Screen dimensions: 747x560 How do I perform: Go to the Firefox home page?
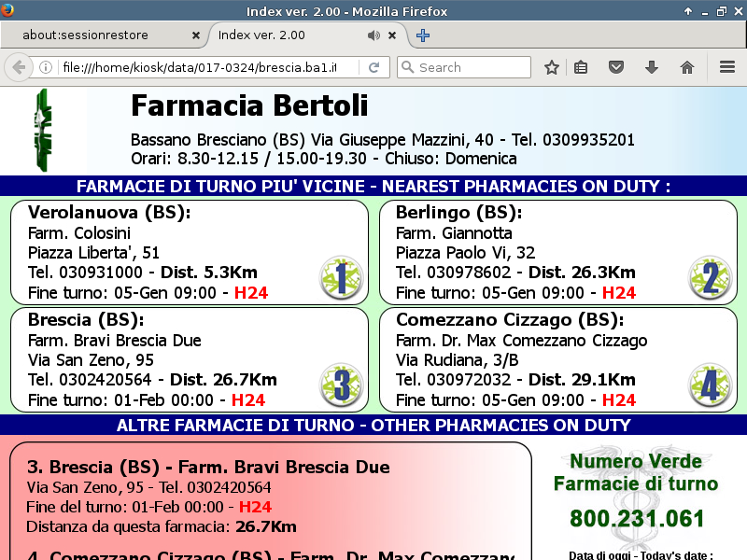pyautogui.click(x=687, y=67)
